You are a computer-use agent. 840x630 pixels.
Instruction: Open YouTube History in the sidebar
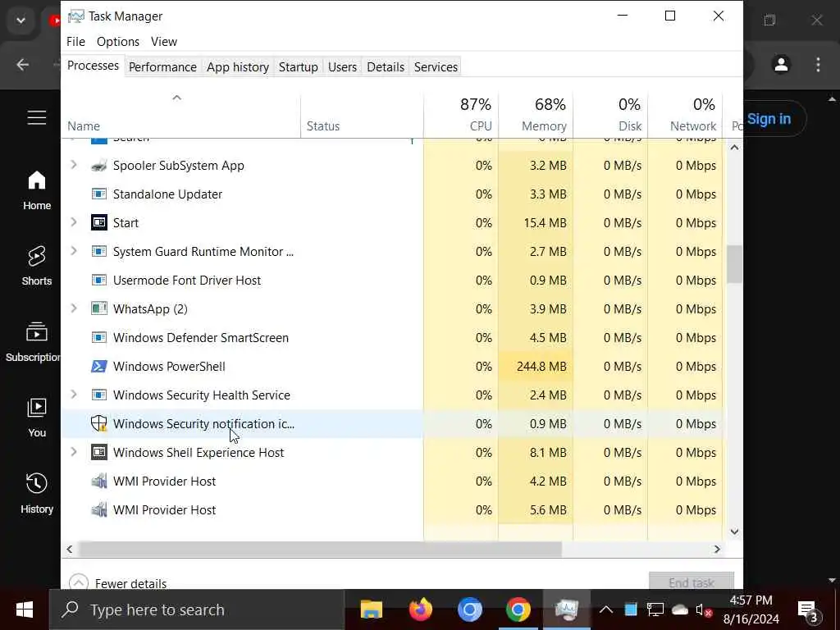pyautogui.click(x=37, y=493)
